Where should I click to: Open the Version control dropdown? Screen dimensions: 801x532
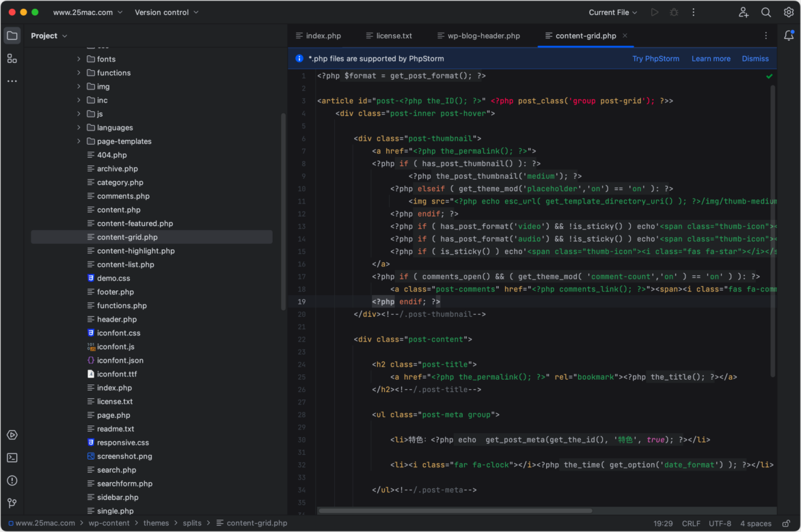pos(167,12)
